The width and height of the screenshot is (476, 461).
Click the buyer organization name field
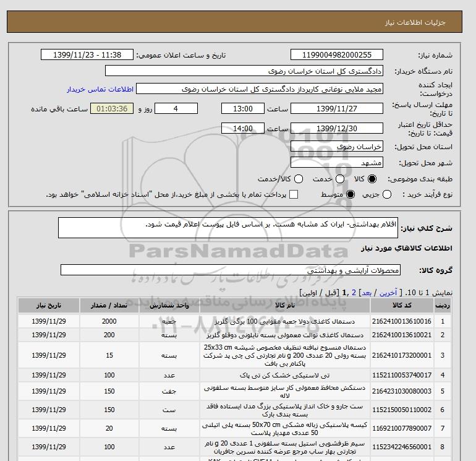click(x=244, y=71)
